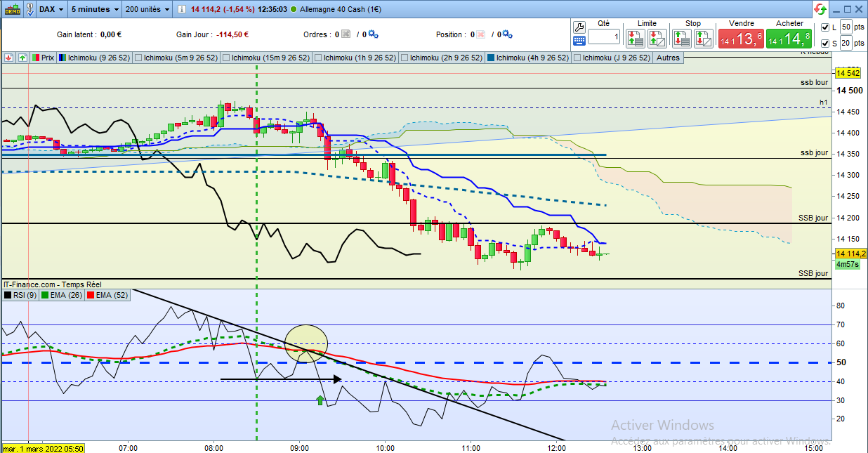
Task: Click the orders list icon
Action: pos(346,34)
